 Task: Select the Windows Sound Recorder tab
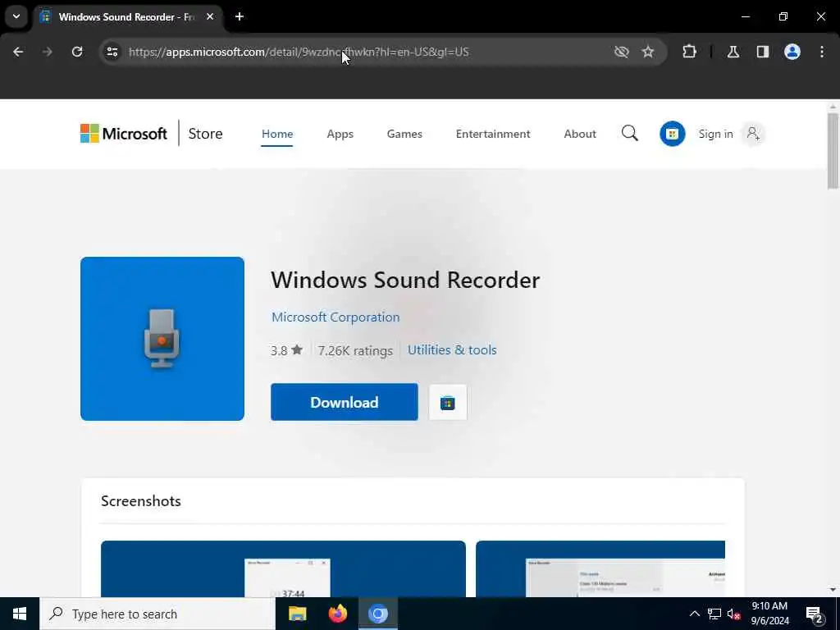coord(129,16)
